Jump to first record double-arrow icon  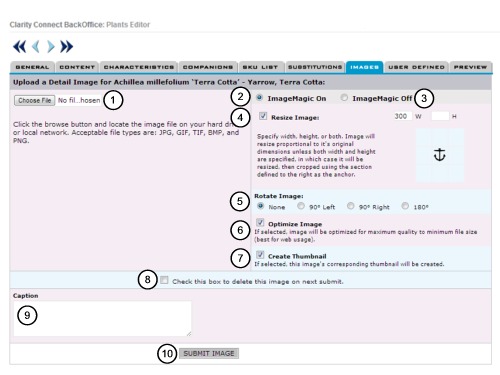(20, 47)
